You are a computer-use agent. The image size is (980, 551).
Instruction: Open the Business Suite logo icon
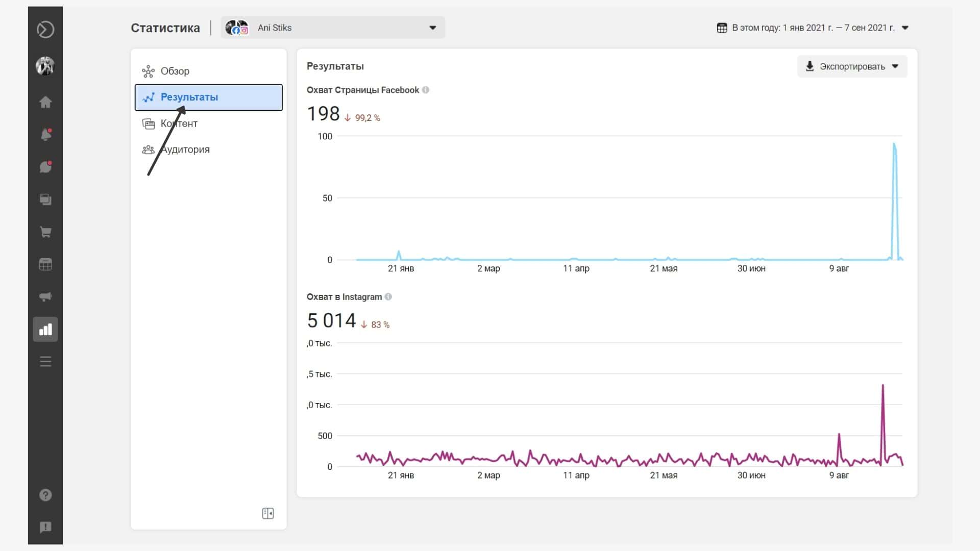(x=45, y=30)
